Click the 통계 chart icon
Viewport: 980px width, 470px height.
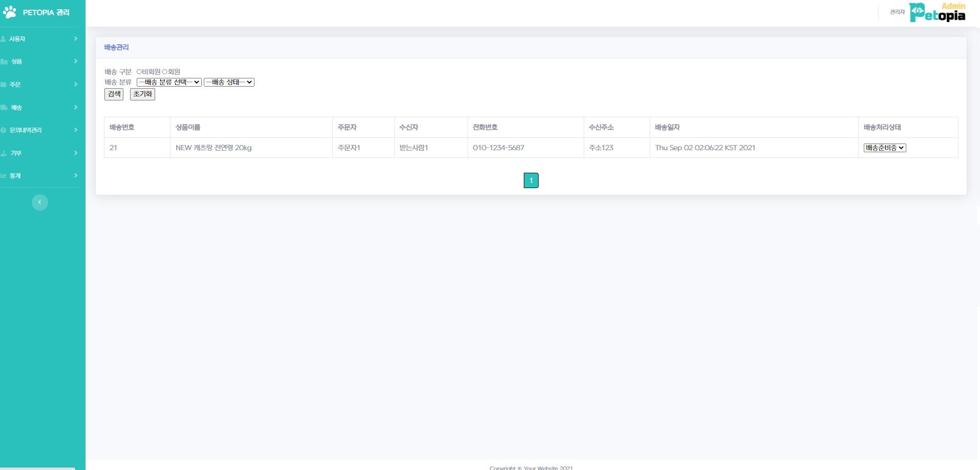4,176
